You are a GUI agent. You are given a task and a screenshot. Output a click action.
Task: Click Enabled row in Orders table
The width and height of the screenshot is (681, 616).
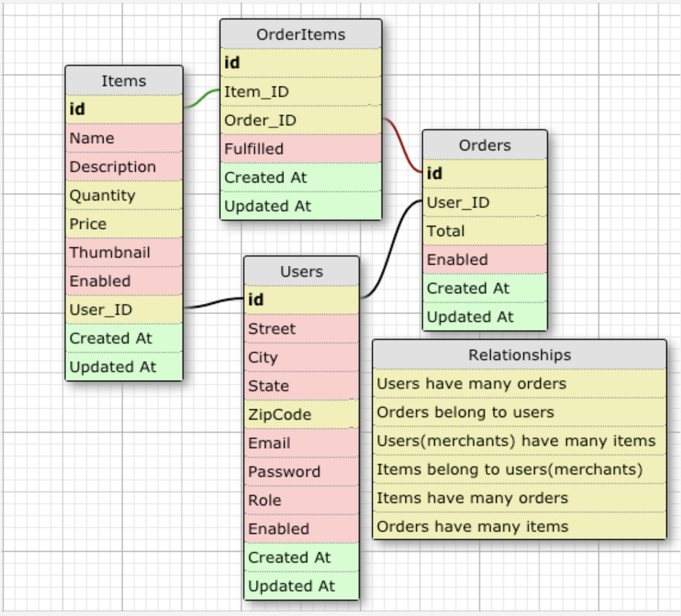click(x=485, y=259)
